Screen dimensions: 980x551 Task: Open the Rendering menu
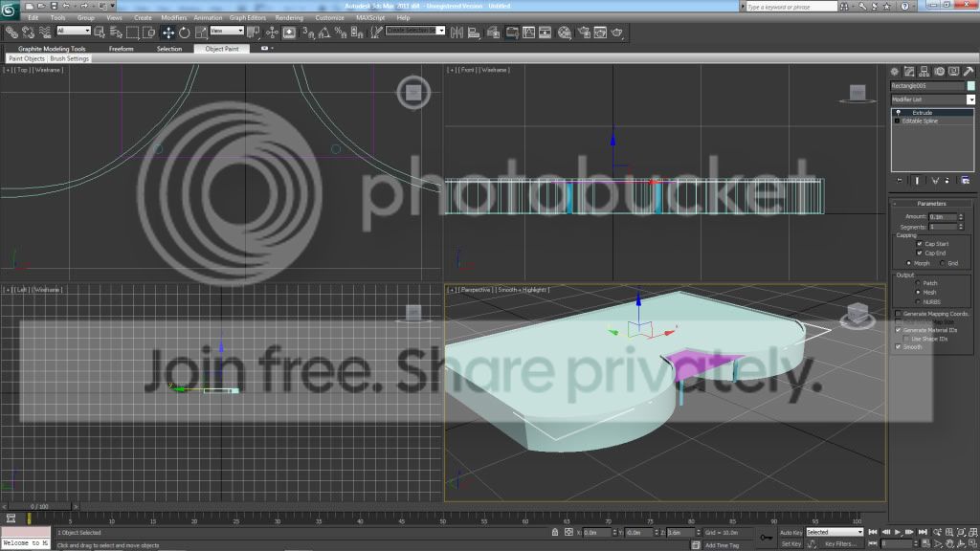click(289, 17)
